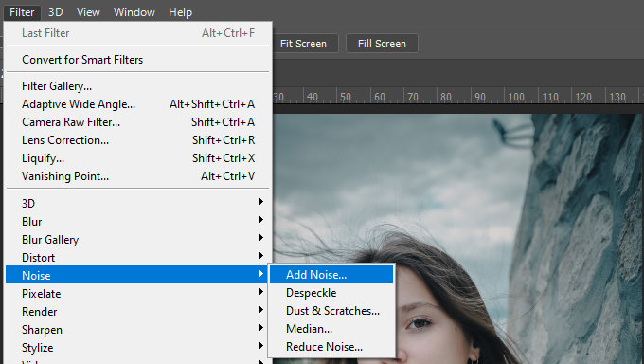Open the View menu

(x=88, y=12)
